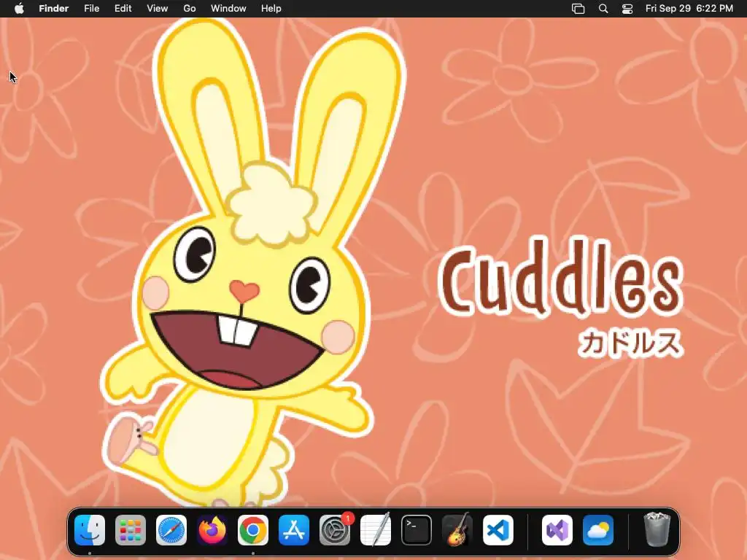This screenshot has width=747, height=560.
Task: Open the App Store icon
Action: tap(294, 530)
